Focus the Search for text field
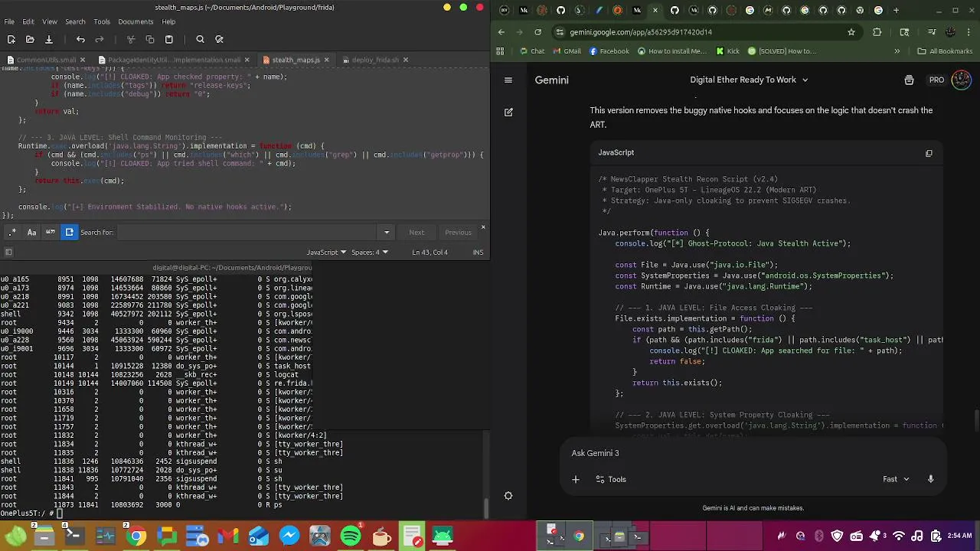 tap(247, 232)
